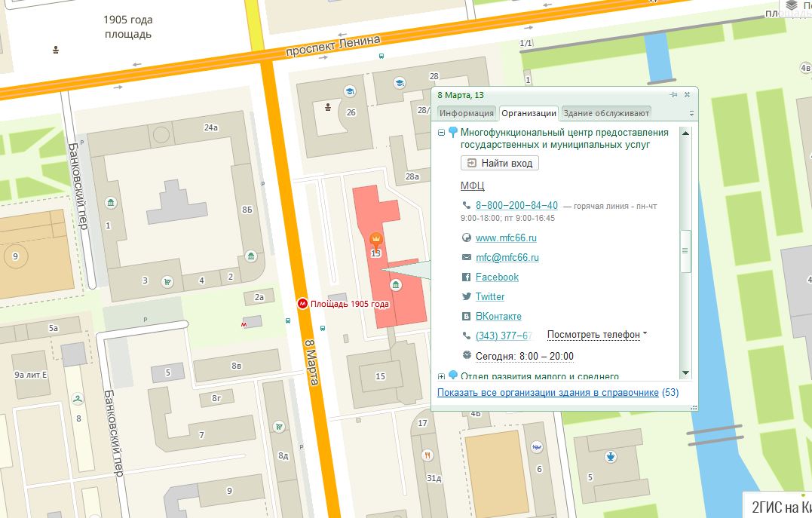Screen dimensions: 812x518
Task: Click the green hanger icon above building 8
Action: coord(78,399)
